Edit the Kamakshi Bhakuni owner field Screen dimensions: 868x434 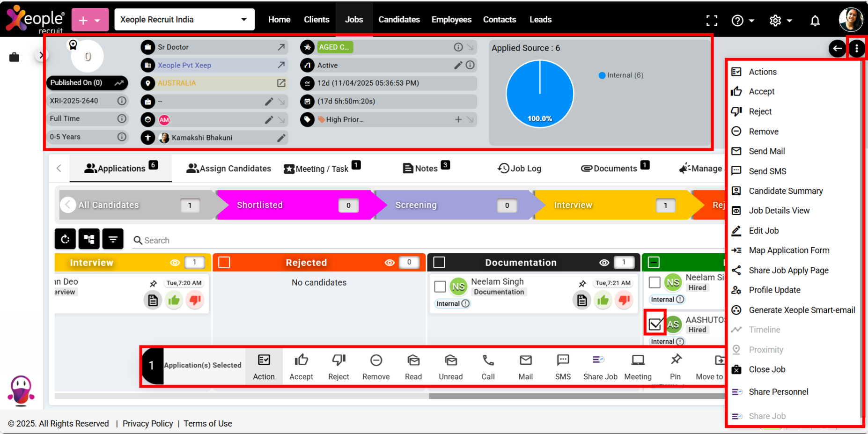click(281, 138)
